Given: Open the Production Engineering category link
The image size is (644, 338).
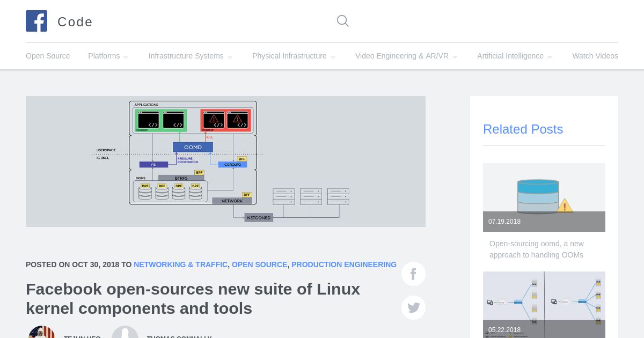Looking at the screenshot, I should click(344, 264).
